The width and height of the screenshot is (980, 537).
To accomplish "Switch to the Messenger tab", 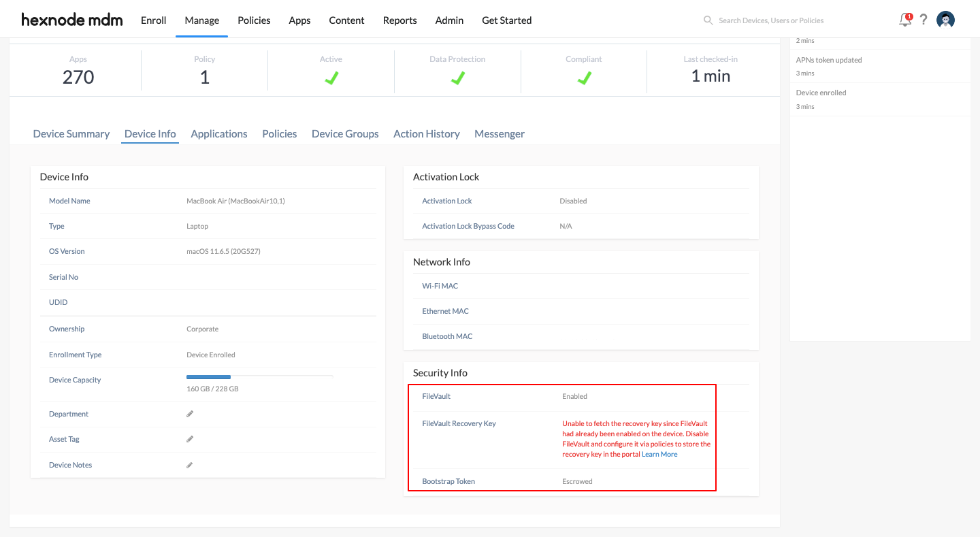I will (500, 134).
